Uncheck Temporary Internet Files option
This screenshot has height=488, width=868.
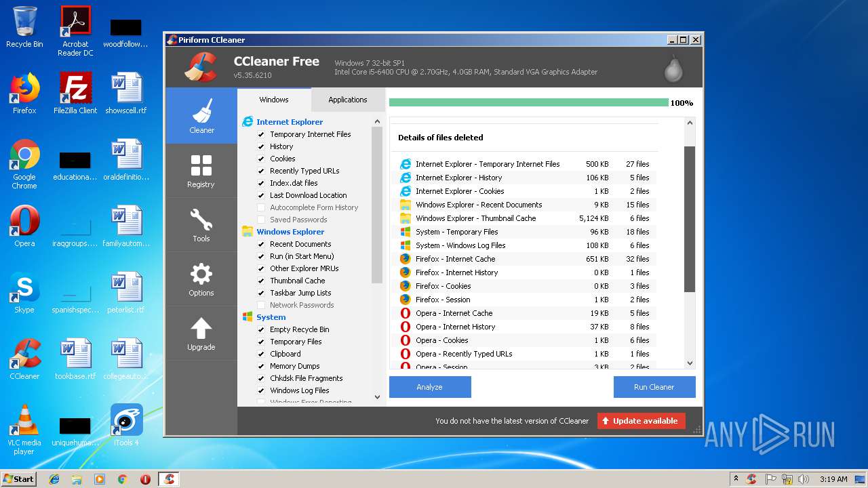(x=261, y=134)
